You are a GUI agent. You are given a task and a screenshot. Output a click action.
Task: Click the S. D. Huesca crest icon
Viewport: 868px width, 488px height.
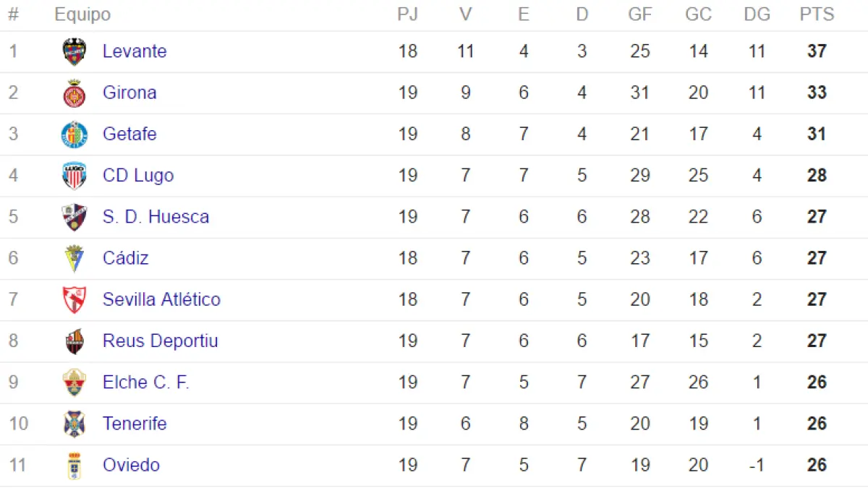pos(75,217)
